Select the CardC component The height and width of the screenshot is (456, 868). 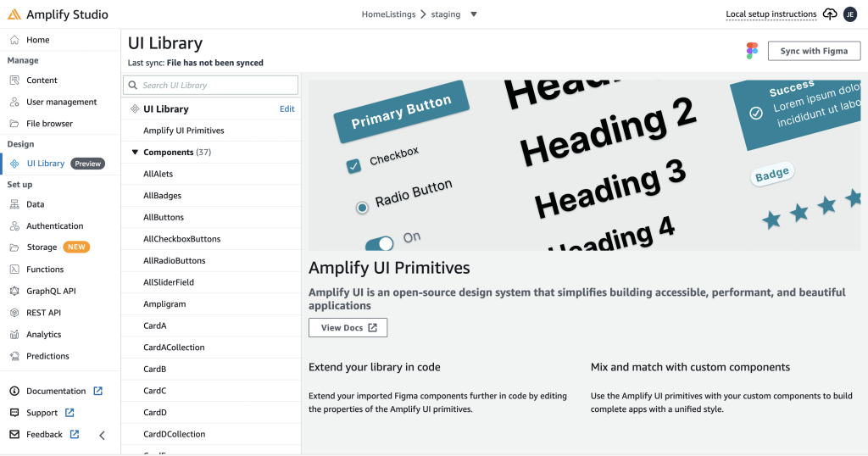154,391
